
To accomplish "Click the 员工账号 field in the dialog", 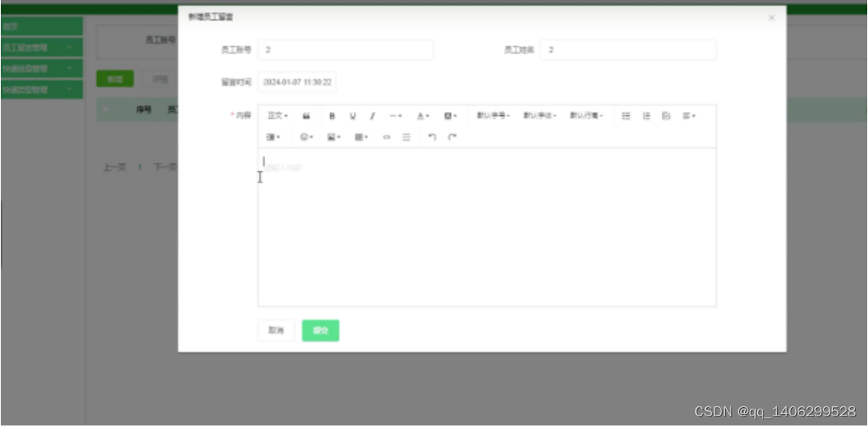I will click(345, 50).
